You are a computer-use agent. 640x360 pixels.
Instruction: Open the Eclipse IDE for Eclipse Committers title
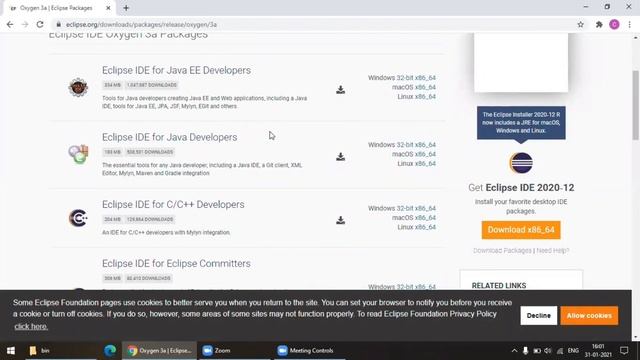click(176, 264)
